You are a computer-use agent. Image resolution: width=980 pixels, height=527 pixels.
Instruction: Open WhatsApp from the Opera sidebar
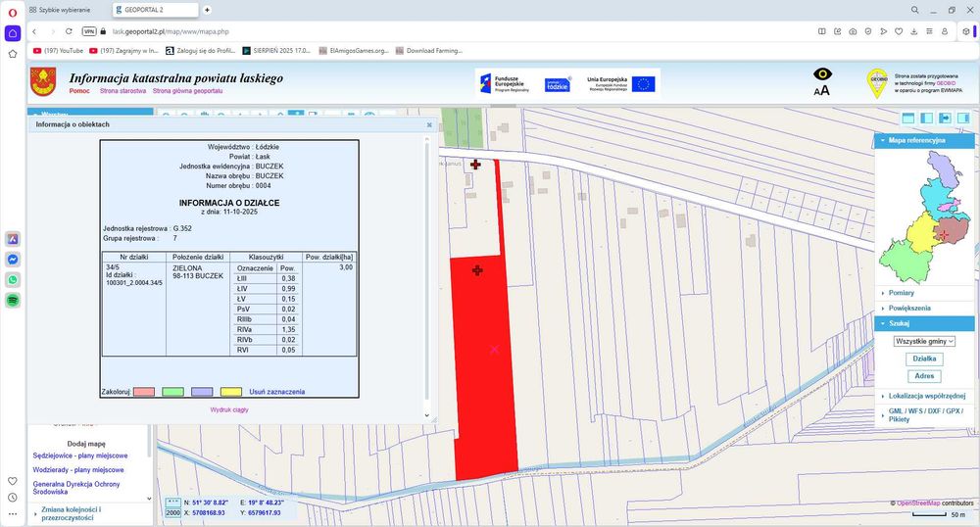point(13,280)
